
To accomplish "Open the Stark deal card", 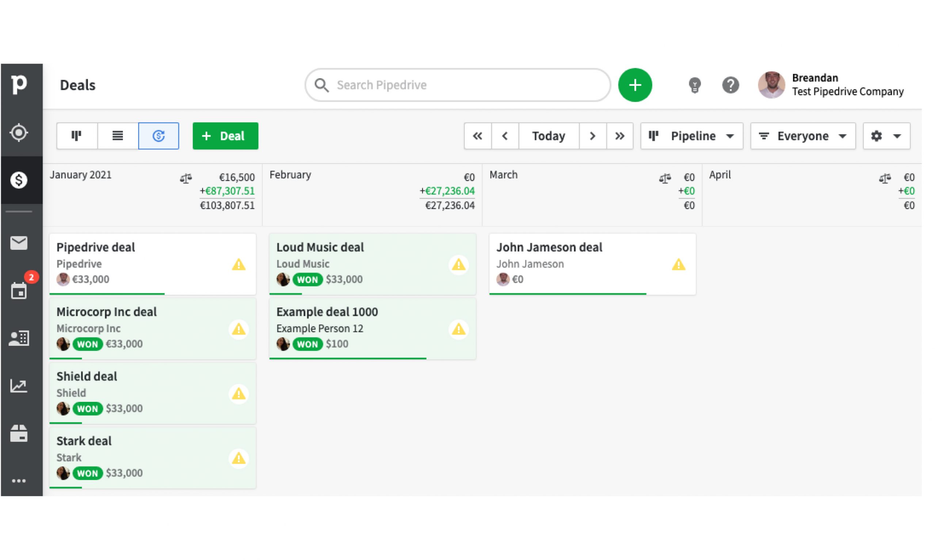I will (x=152, y=457).
